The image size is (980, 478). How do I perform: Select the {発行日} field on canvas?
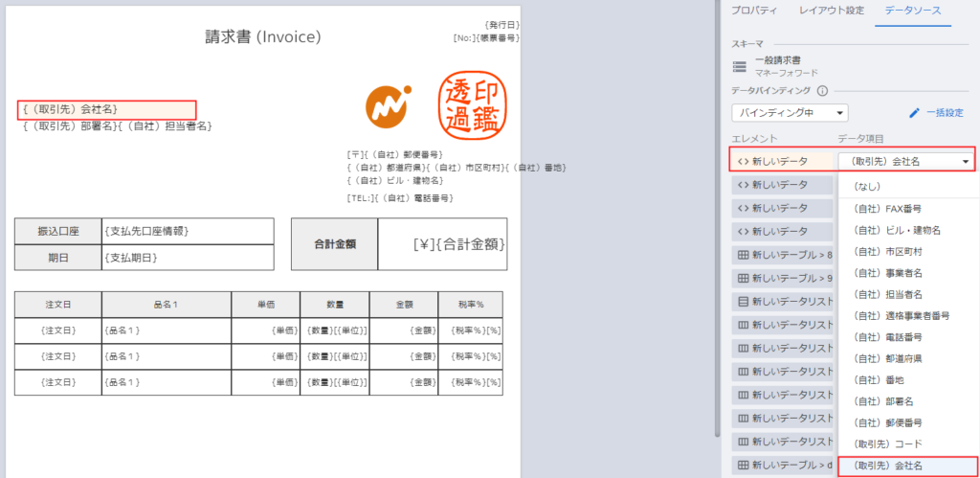click(501, 25)
